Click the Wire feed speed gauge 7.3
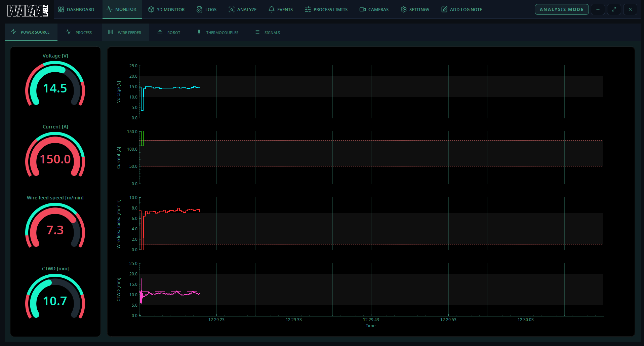The width and height of the screenshot is (644, 346). point(55,225)
